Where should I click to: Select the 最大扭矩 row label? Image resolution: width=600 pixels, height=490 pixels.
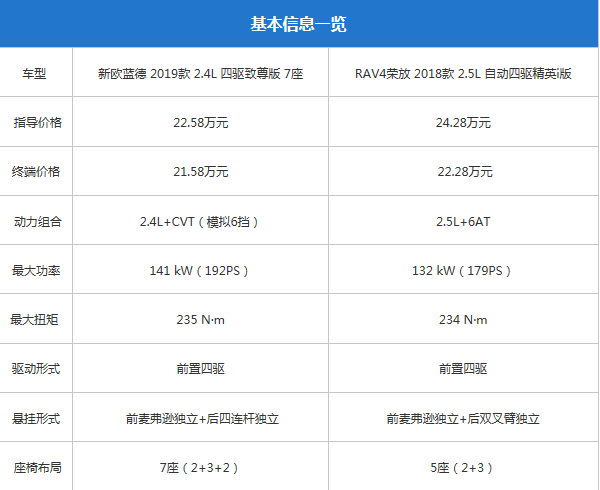[34, 319]
